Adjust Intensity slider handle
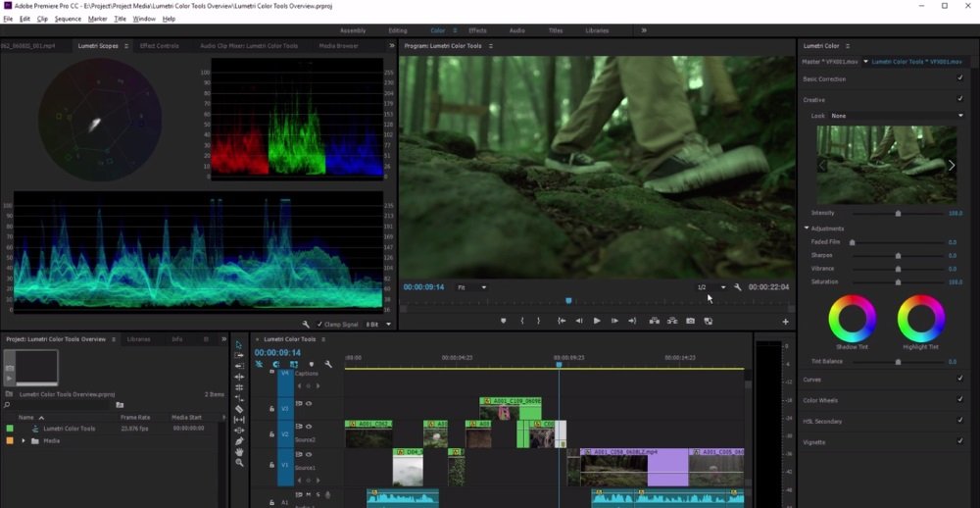 click(898, 214)
